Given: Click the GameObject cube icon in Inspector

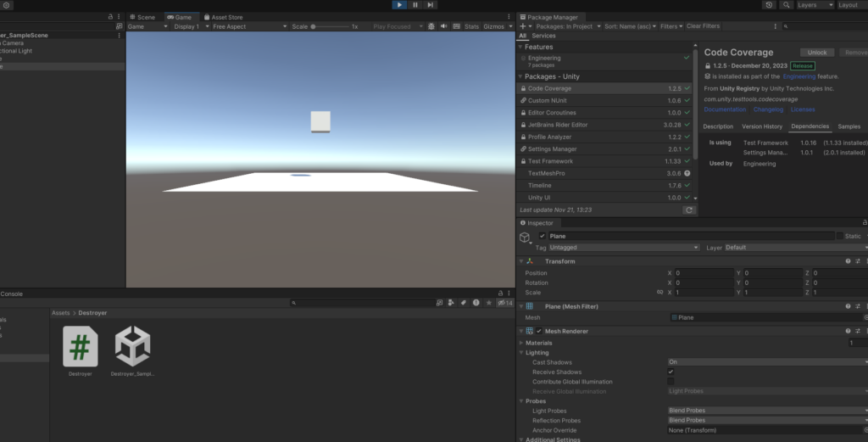Looking at the screenshot, I should [524, 238].
